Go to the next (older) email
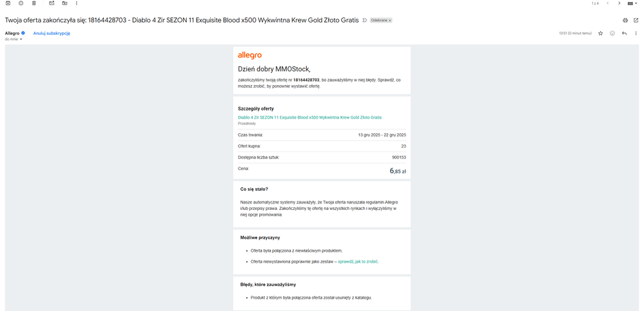Image resolution: width=644 pixels, height=311 pixels. click(620, 3)
